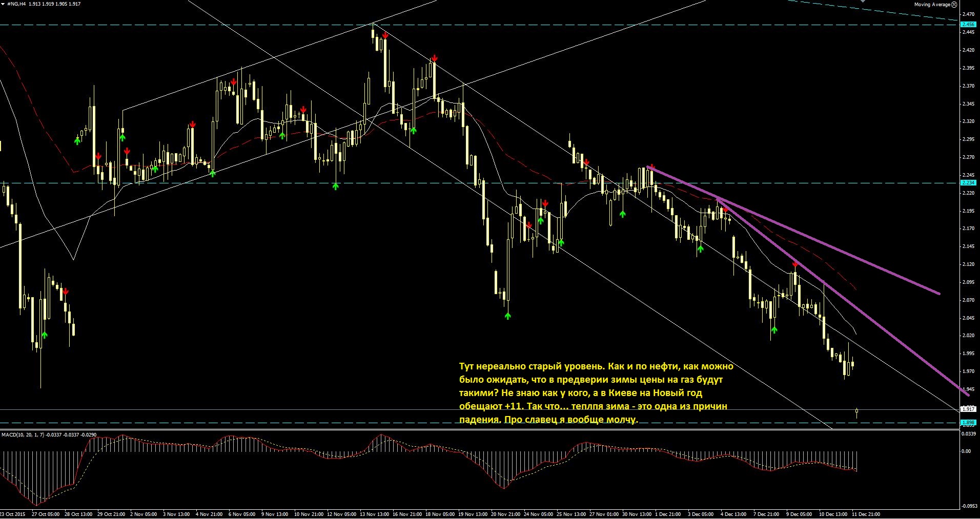Screen dimensions: 980x519
Task: Select red down arrow at the 2.445 peak candle
Action: [x=384, y=35]
